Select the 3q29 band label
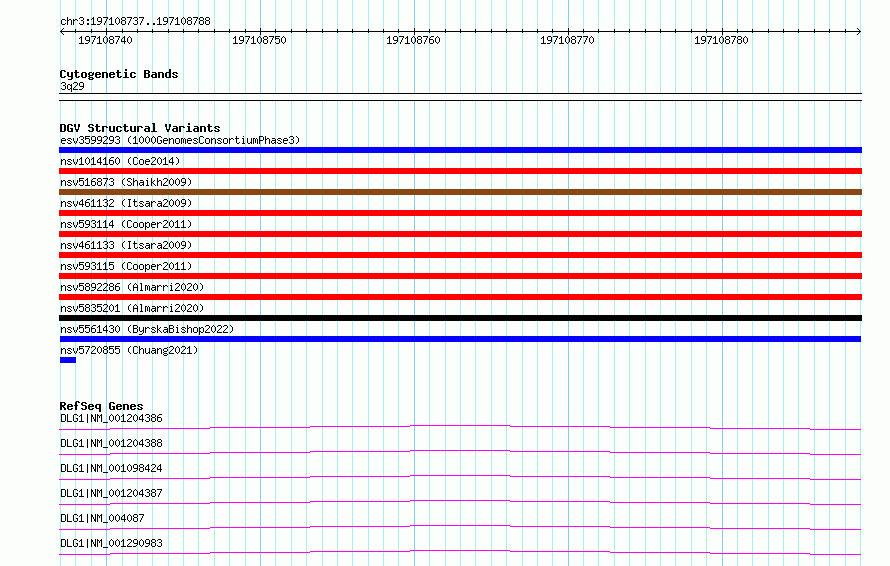This screenshot has width=890, height=566. (72, 86)
